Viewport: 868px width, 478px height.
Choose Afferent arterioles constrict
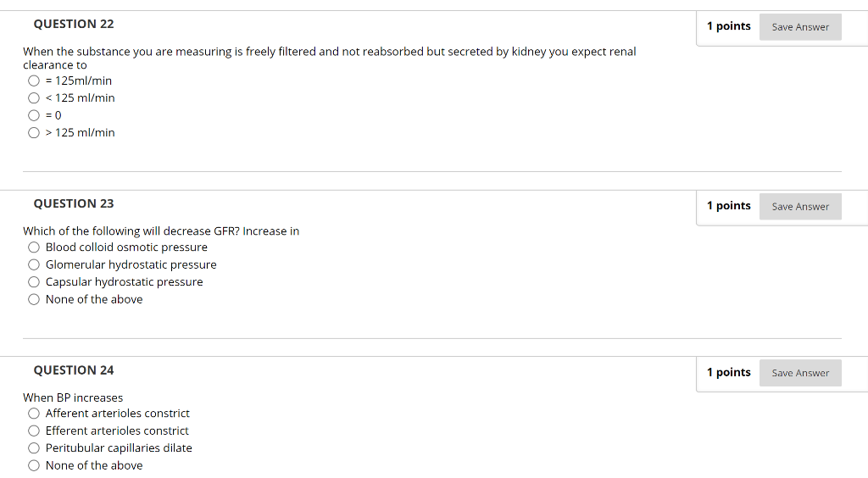[x=34, y=414]
